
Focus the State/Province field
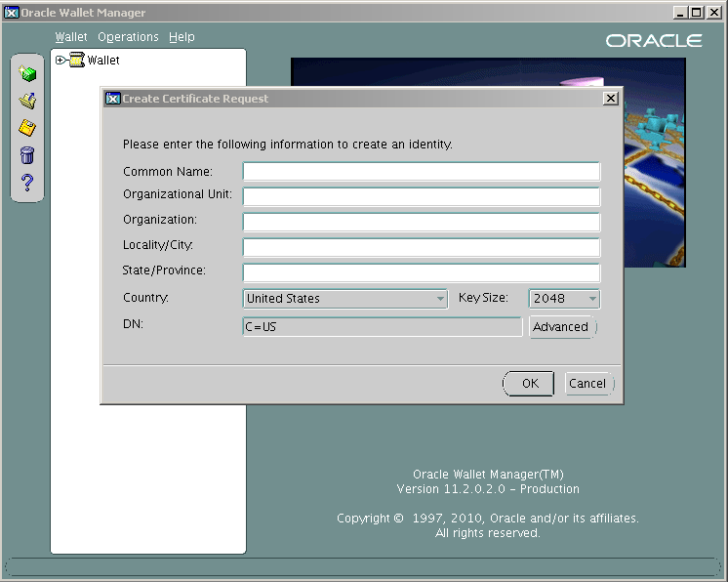[422, 272]
